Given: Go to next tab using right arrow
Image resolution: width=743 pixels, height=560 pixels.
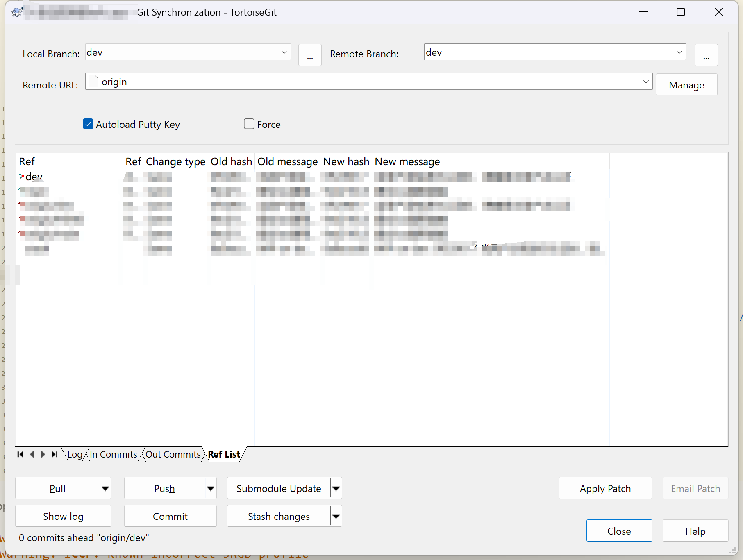Looking at the screenshot, I should click(43, 454).
